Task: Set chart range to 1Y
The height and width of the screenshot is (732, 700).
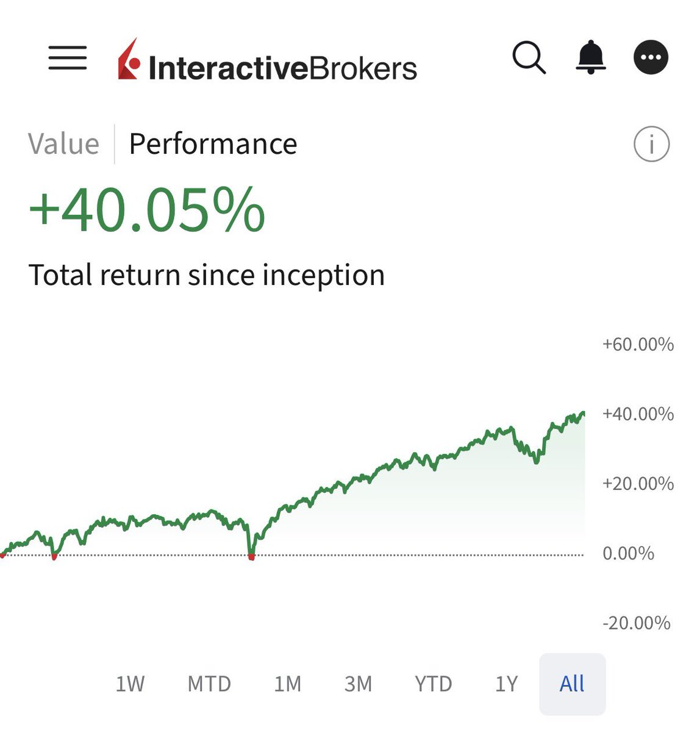Action: click(506, 684)
